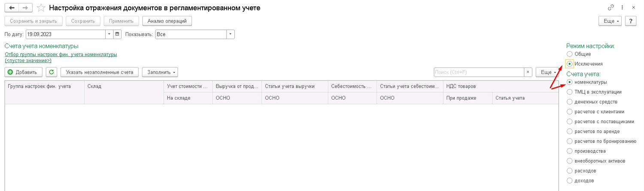
Task: Select the Общие settings mode
Action: [570, 54]
